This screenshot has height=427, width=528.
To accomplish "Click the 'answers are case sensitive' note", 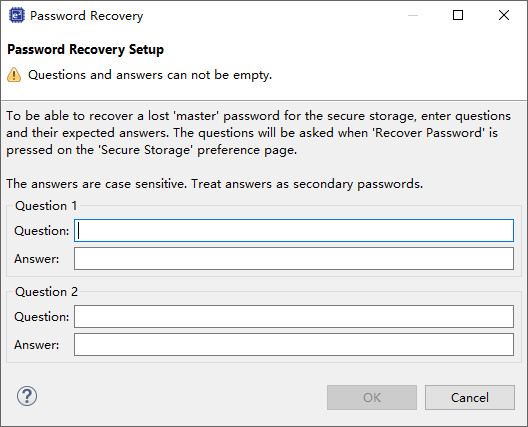I will coord(214,184).
